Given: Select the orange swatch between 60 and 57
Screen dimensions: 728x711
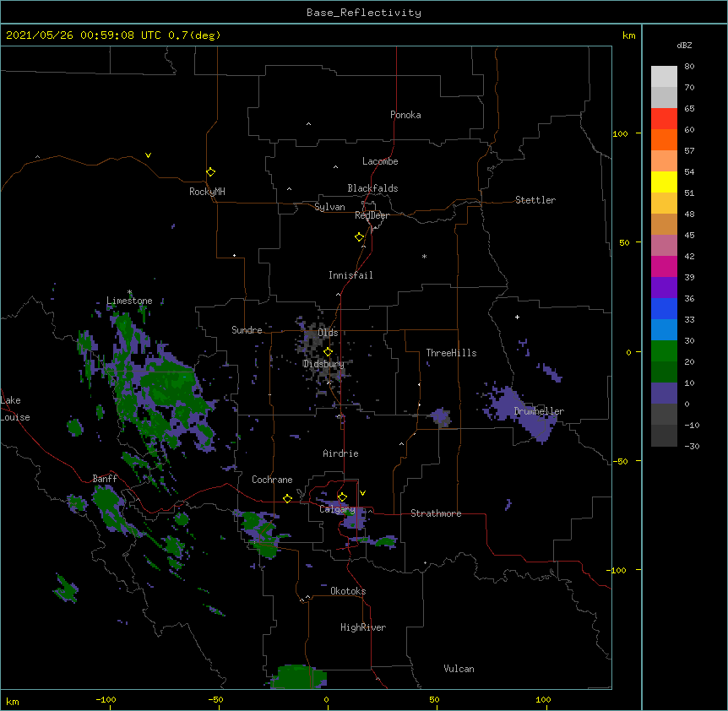Looking at the screenshot, I should click(x=664, y=139).
